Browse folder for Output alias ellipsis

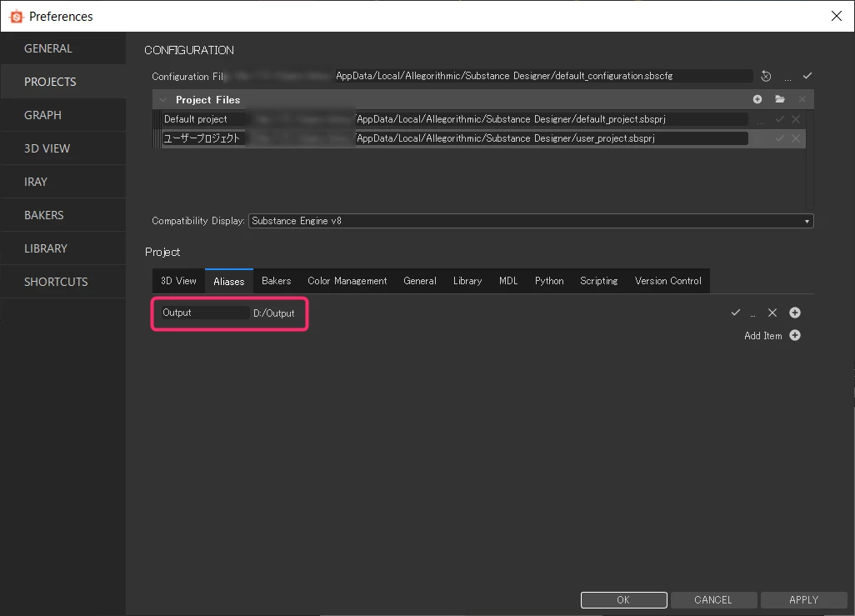(753, 315)
